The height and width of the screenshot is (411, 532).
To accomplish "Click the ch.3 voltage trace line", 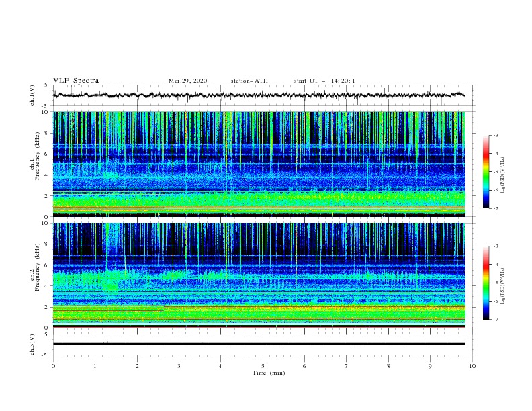I will (x=259, y=344).
